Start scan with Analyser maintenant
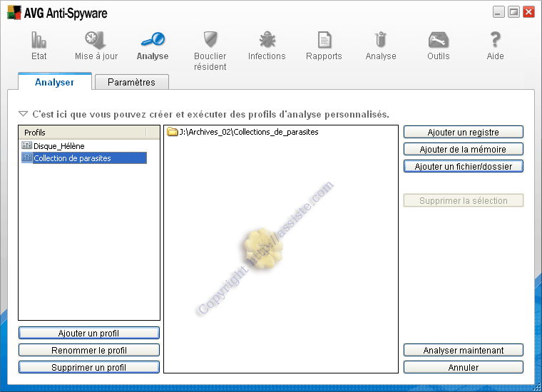Image resolution: width=542 pixels, height=392 pixels. [463, 350]
